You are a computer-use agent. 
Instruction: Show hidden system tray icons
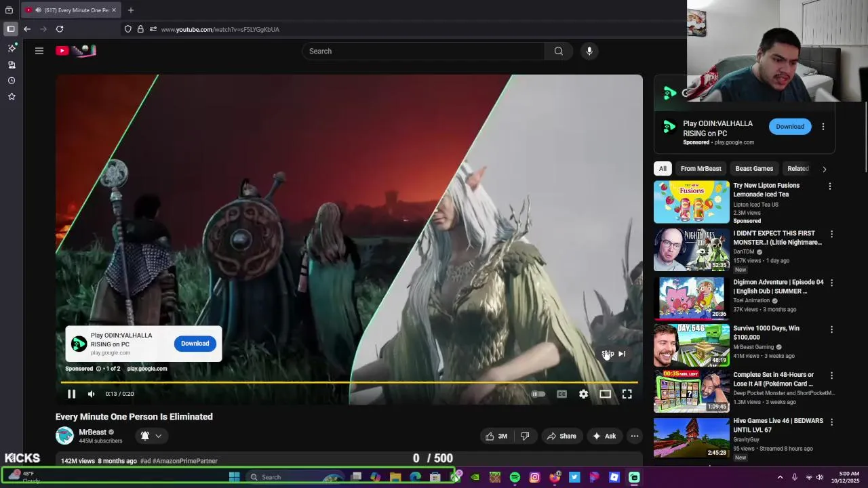coord(780,477)
